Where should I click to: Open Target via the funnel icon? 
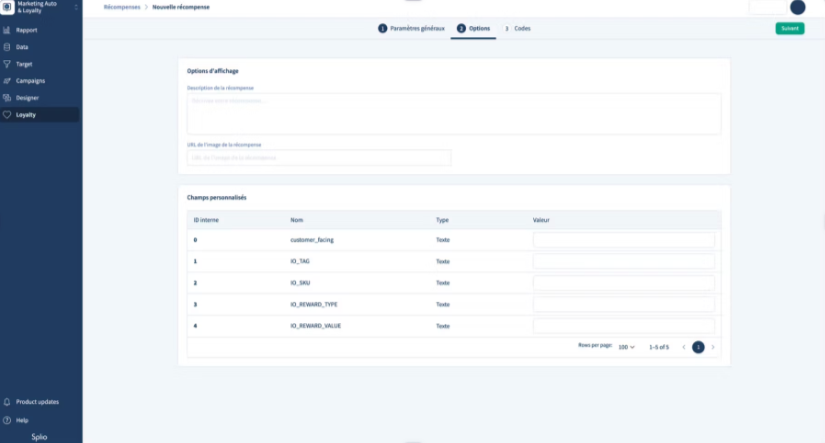(x=7, y=64)
